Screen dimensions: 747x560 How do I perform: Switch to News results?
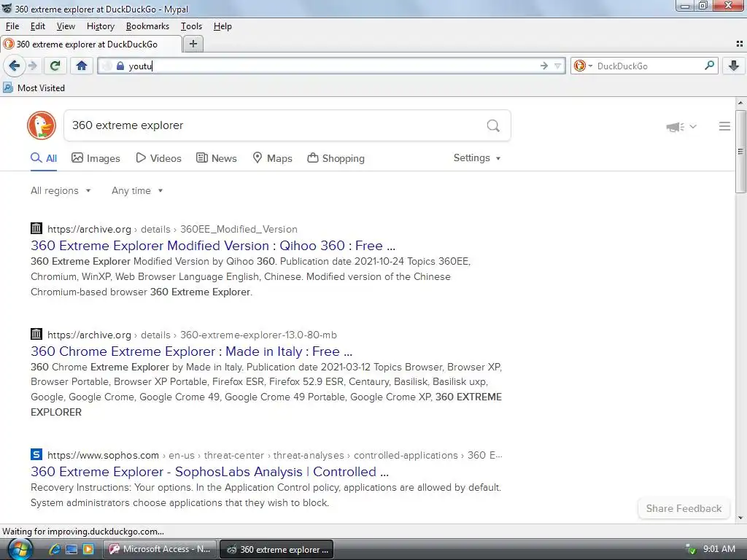point(217,158)
